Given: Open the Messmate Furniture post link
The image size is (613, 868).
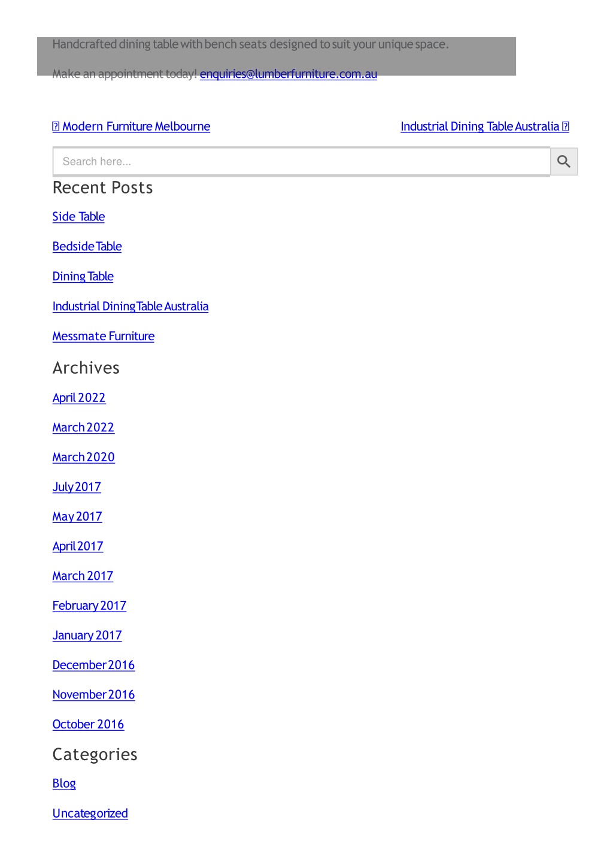Looking at the screenshot, I should (x=104, y=337).
